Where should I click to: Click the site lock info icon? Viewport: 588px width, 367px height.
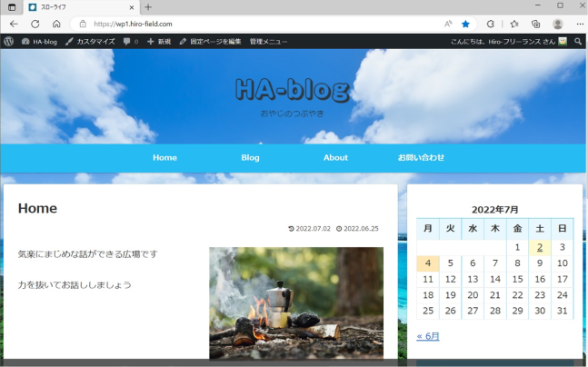83,24
